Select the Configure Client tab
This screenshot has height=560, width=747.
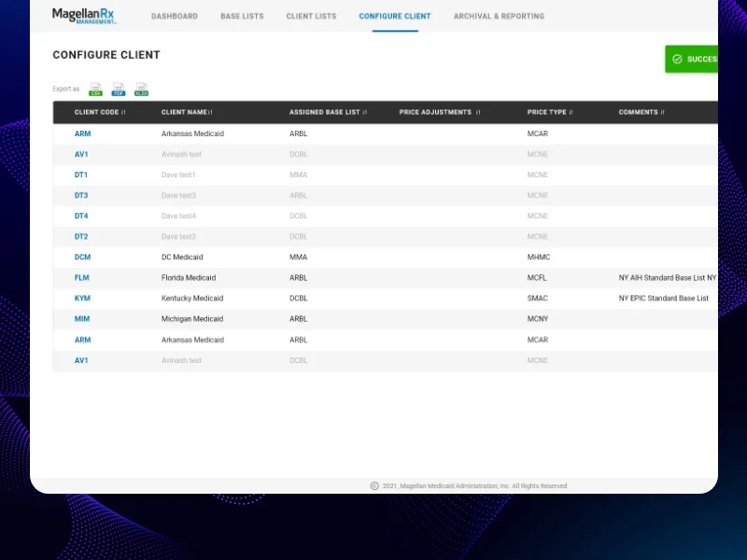click(x=395, y=16)
